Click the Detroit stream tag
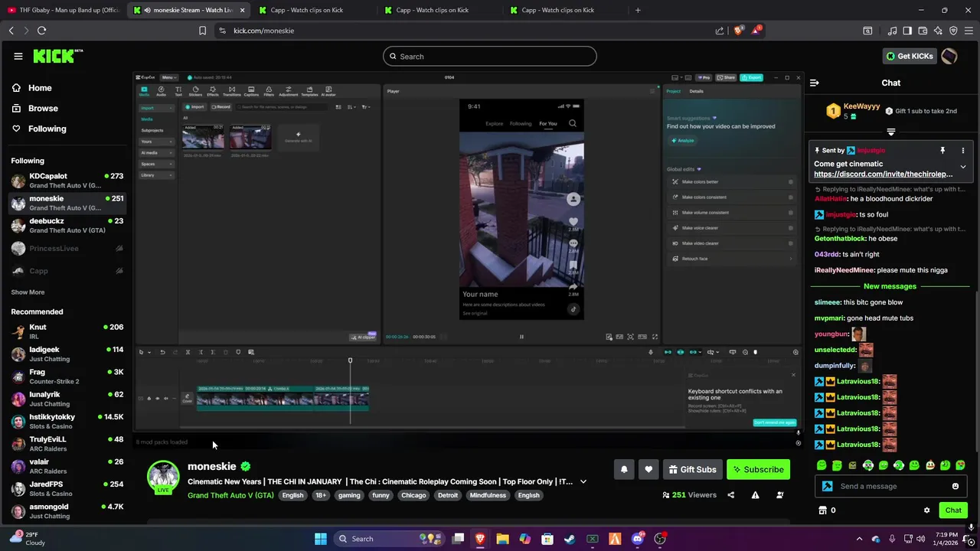Screen dimensions: 980x551 (x=448, y=495)
